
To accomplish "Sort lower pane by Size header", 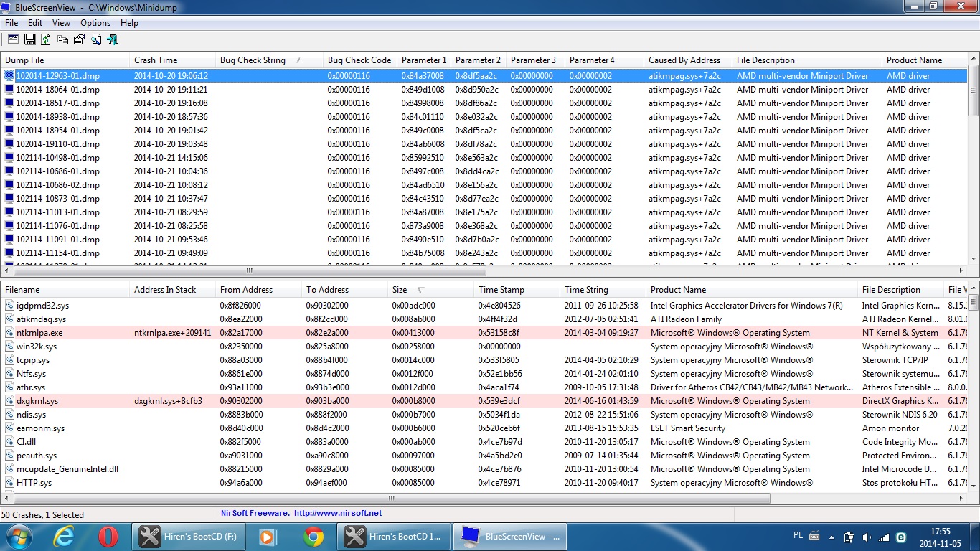I will 430,290.
